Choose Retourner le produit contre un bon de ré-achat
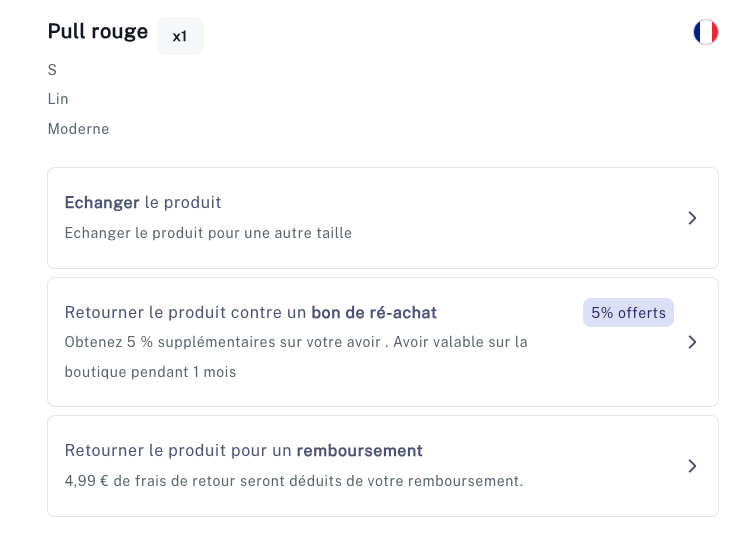The height and width of the screenshot is (556, 753). click(x=251, y=313)
